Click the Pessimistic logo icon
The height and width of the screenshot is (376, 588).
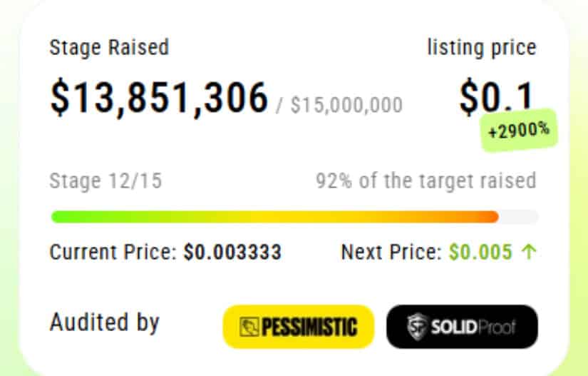click(x=249, y=327)
